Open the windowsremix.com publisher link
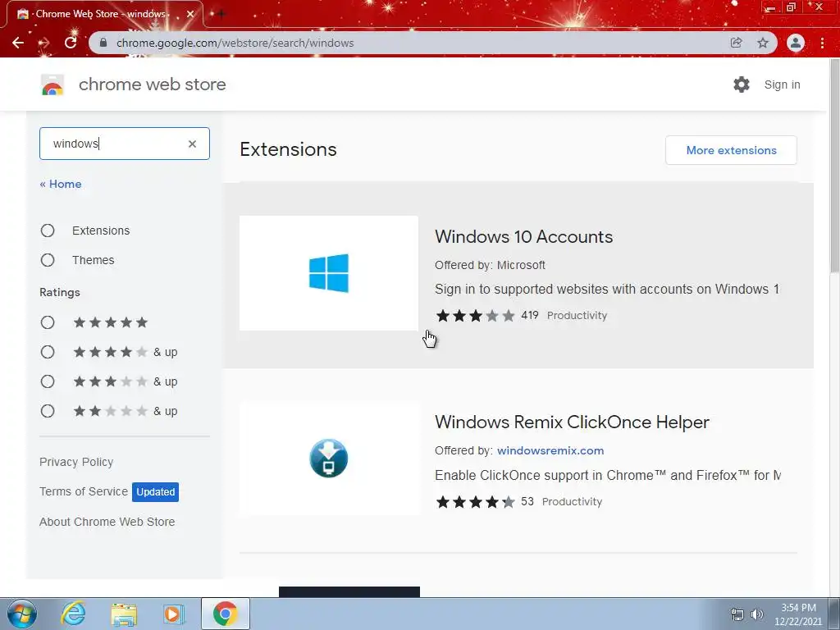 550,450
